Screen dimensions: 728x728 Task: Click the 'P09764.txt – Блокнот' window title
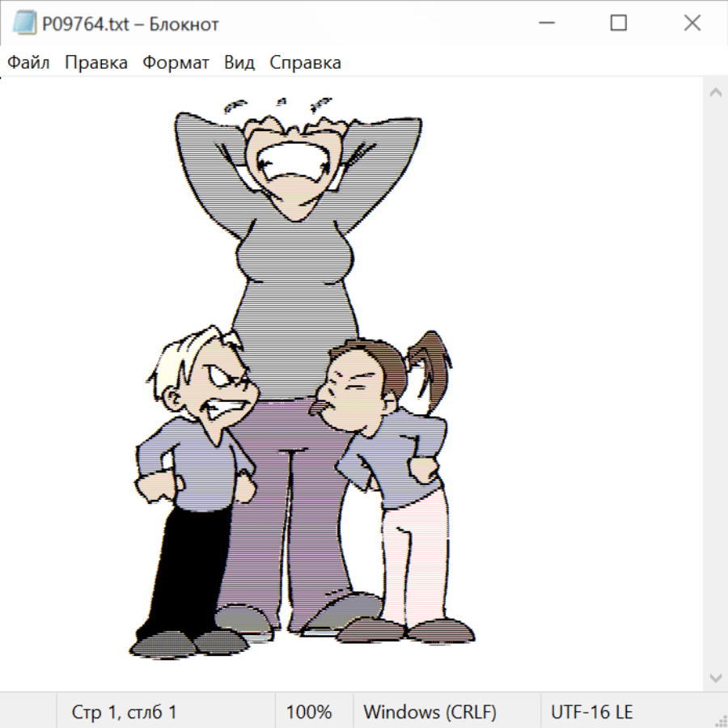point(131,24)
